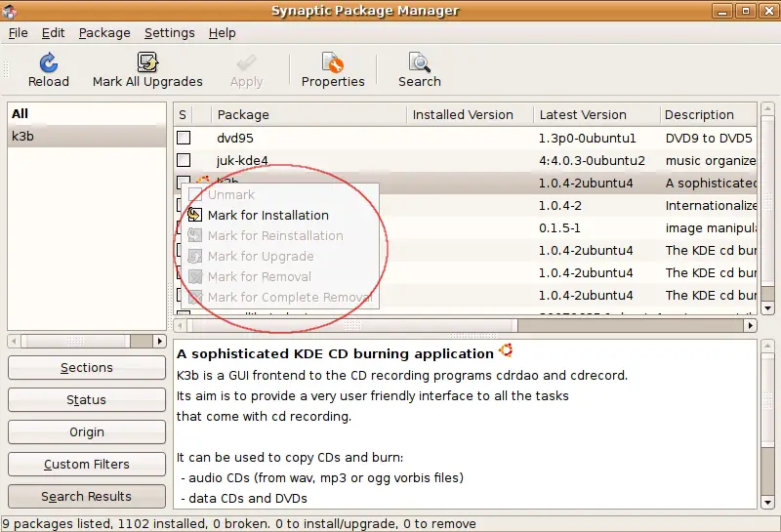Click the Search toolbar icon

coord(420,62)
